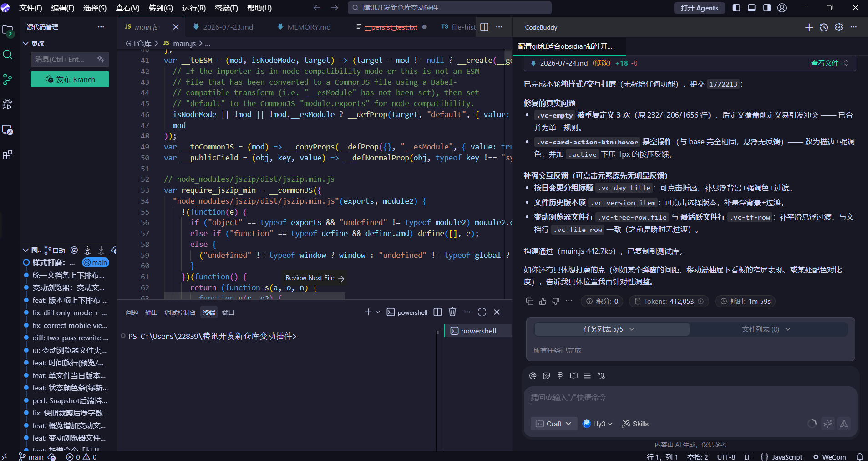
Task: Give thumbs down to the response
Action: (556, 301)
